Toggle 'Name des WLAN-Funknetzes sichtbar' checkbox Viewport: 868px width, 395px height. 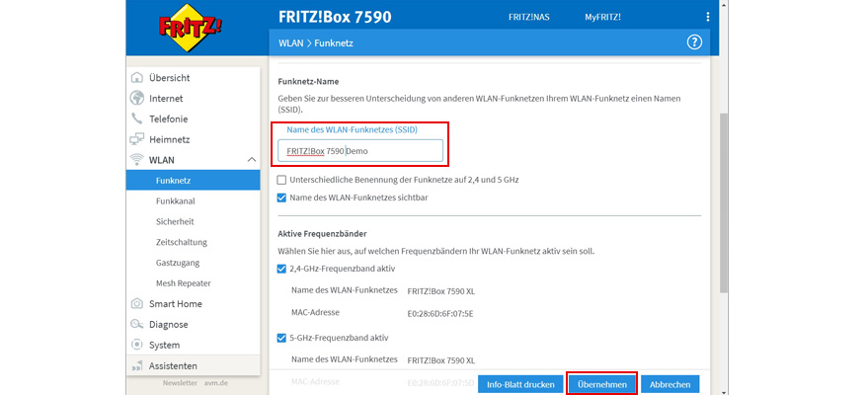point(282,197)
